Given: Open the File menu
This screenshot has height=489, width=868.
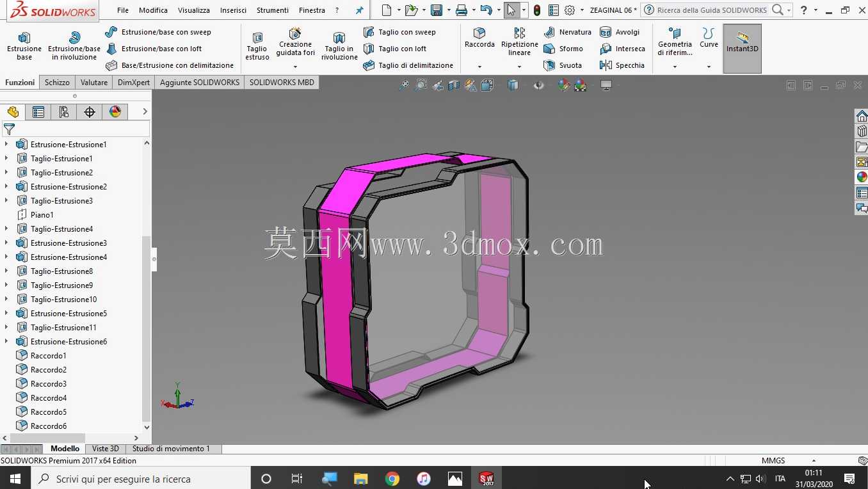Looking at the screenshot, I should coord(123,10).
